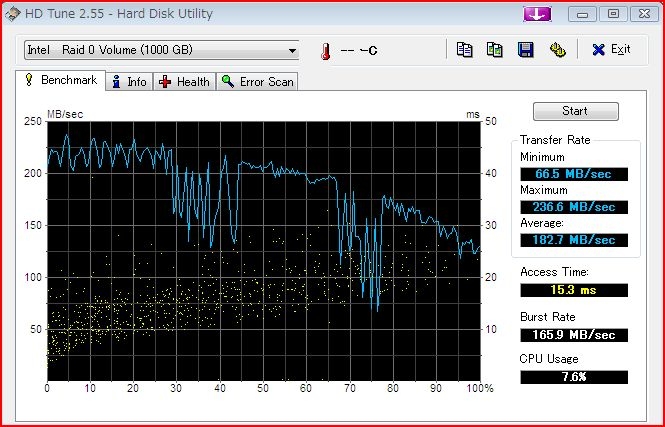Maximize the HD Tune window

[x=613, y=14]
